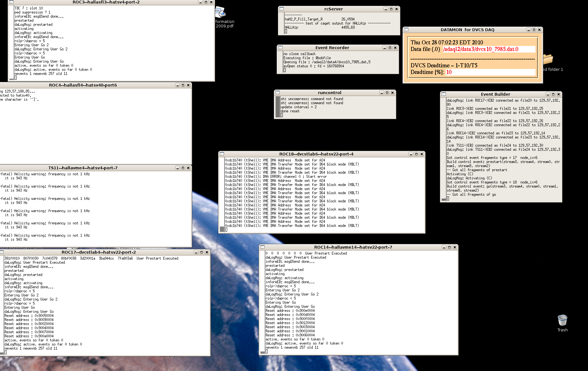The height and width of the screenshot is (371, 588).
Task: Maximize the ROC4 hallasfi4 terminal
Action: [183, 85]
